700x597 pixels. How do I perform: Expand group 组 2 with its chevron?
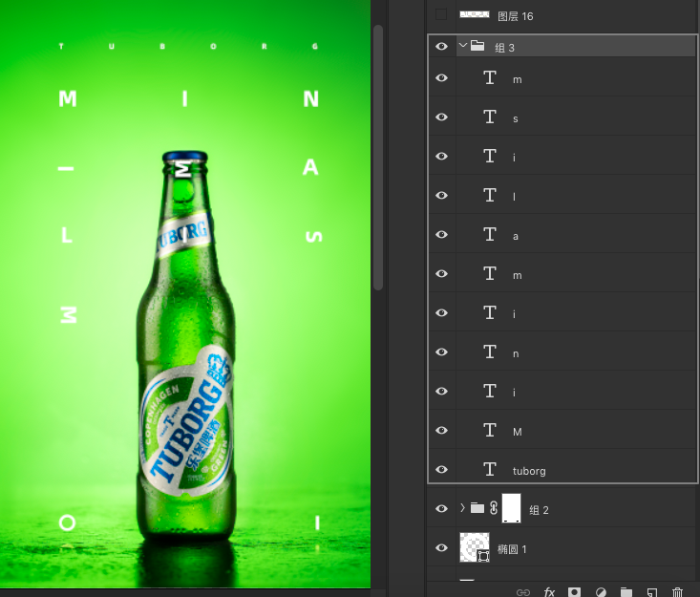click(462, 508)
